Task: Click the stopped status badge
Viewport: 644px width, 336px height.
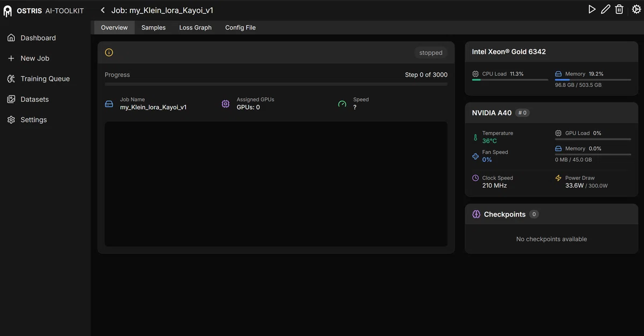Action: coord(431,53)
